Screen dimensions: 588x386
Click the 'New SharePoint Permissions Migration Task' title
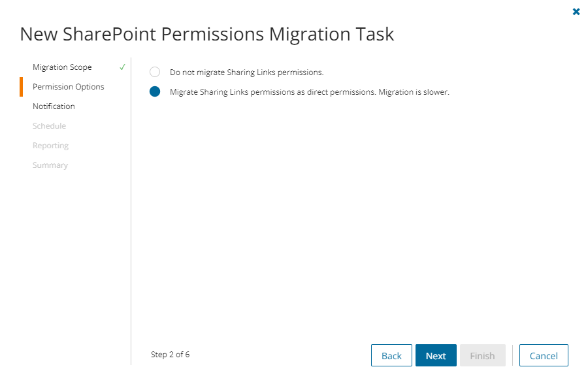point(207,34)
